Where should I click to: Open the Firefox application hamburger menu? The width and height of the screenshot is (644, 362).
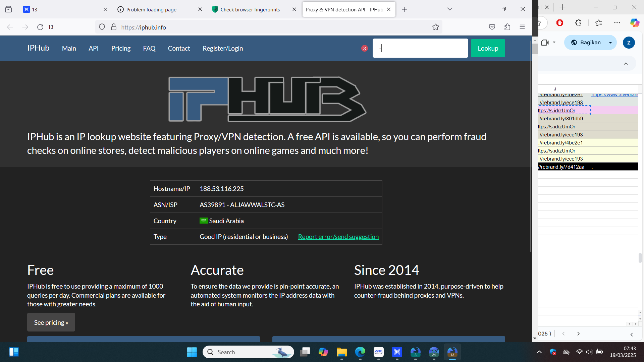click(522, 27)
